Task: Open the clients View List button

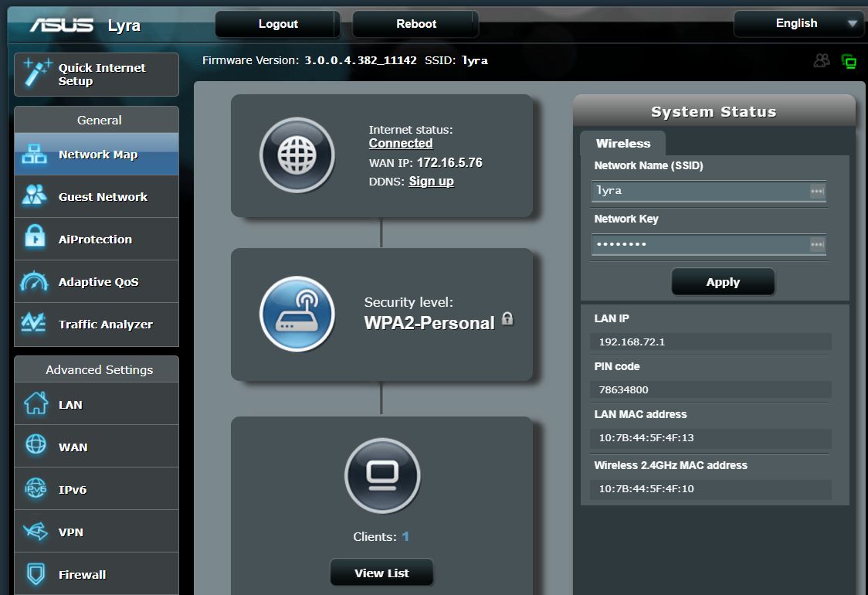Action: (x=381, y=573)
